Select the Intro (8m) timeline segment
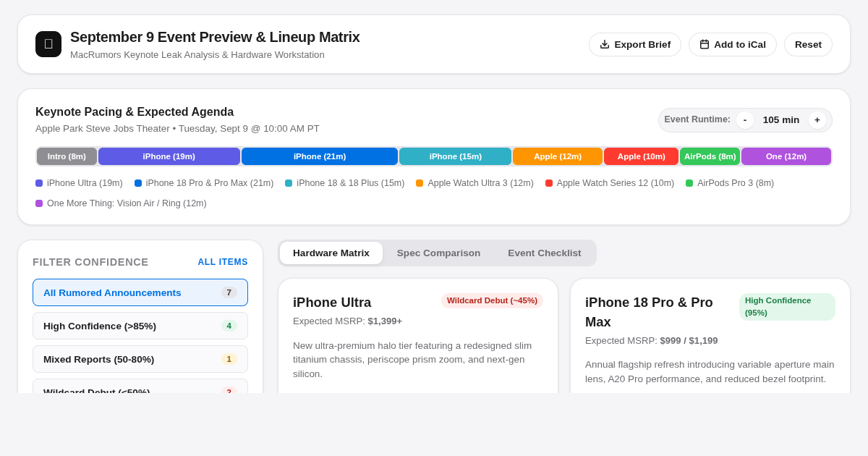Viewport: 868px width, 456px height. [x=67, y=156]
